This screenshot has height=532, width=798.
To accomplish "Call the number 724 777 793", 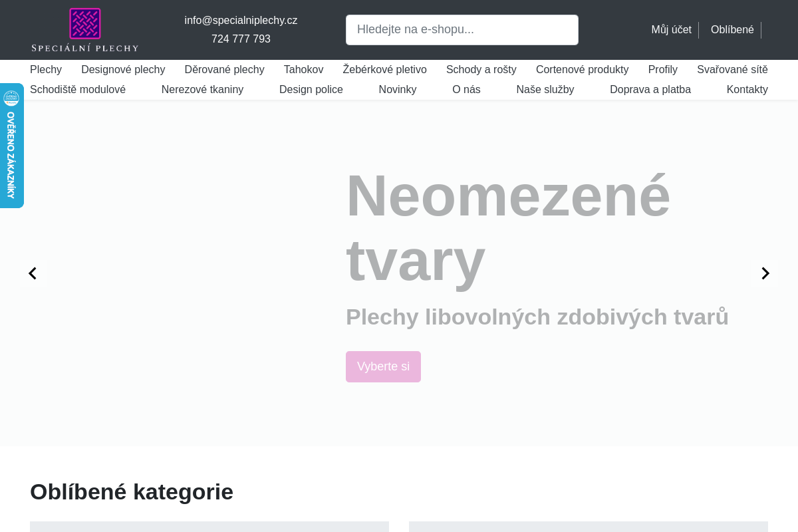I will [x=241, y=39].
